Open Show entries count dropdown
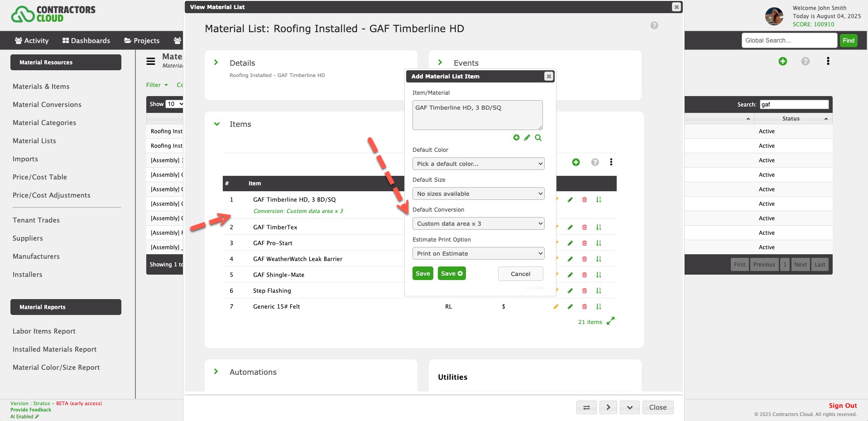 (174, 104)
